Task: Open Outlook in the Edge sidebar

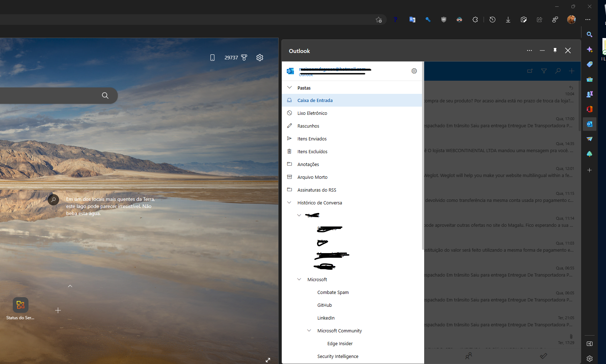Action: pyautogui.click(x=589, y=124)
